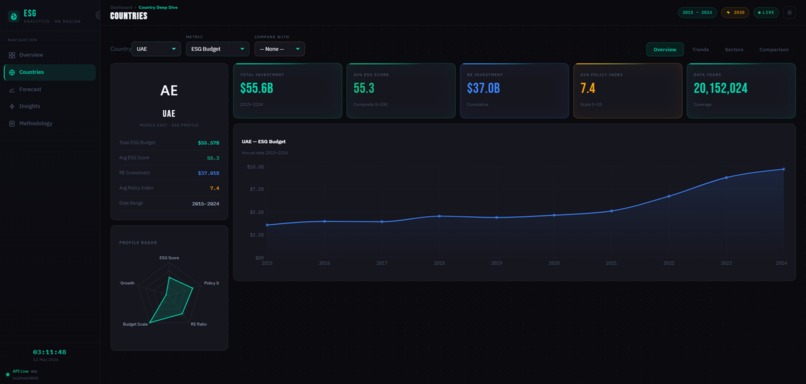806x384 pixels.
Task: Click the Methodology document icon in sidebar
Action: coord(12,124)
